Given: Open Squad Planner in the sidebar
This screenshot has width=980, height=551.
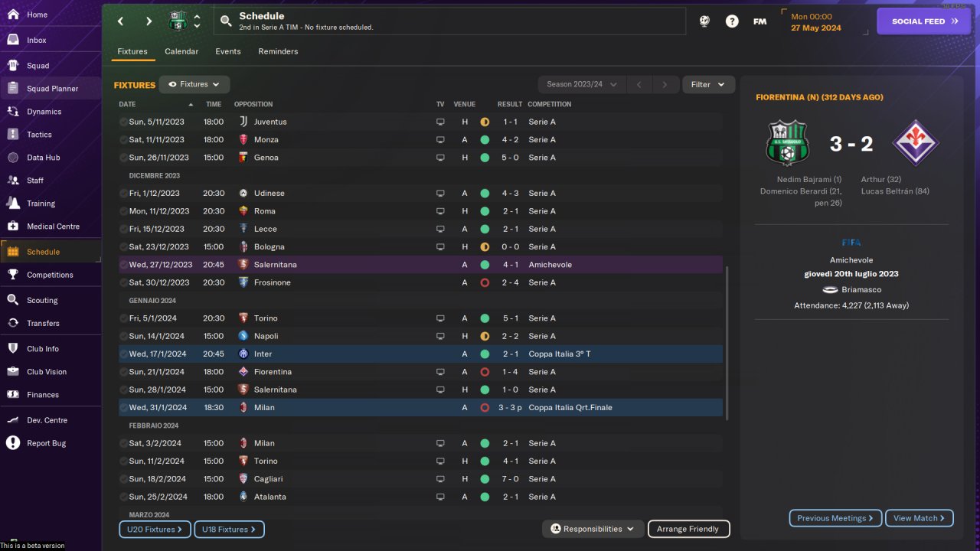Looking at the screenshot, I should [50, 89].
